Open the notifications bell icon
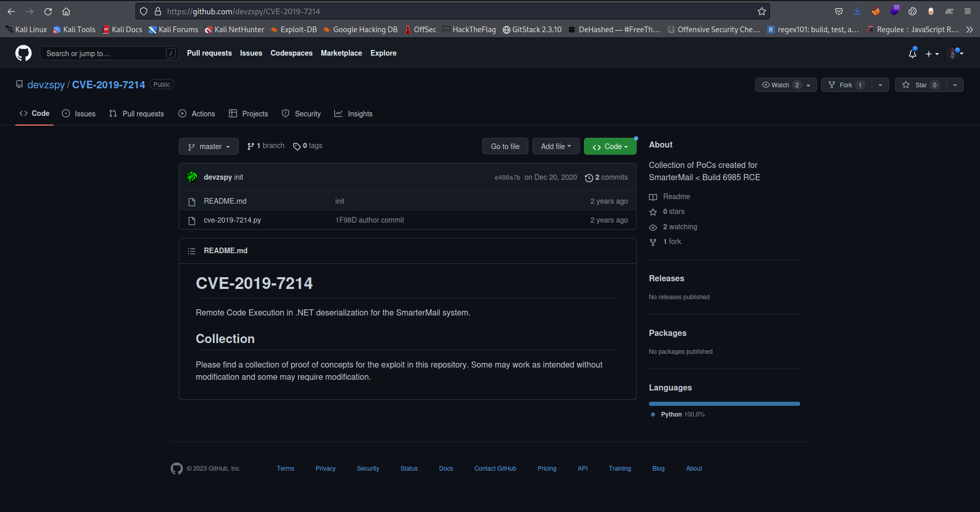The width and height of the screenshot is (980, 512). pos(913,53)
